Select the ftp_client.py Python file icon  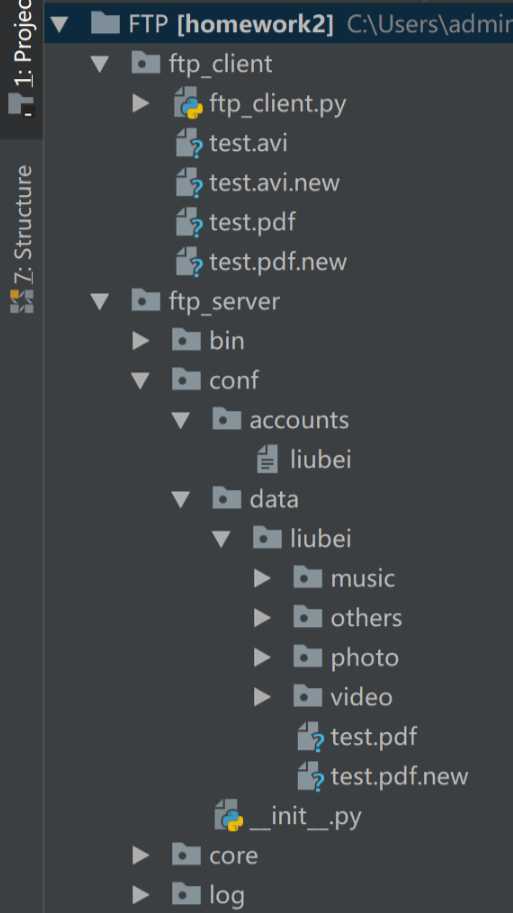pos(188,104)
